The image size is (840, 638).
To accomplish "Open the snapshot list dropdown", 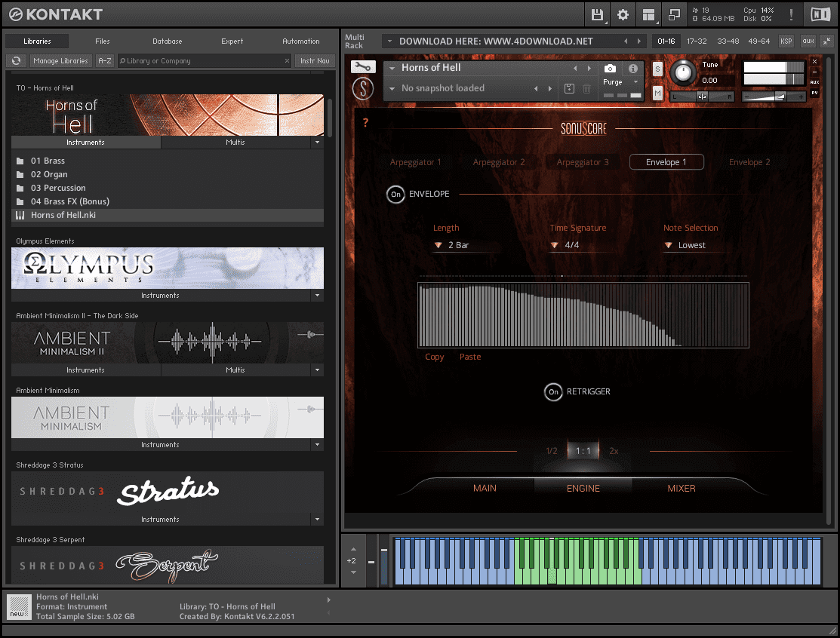I will 392,89.
